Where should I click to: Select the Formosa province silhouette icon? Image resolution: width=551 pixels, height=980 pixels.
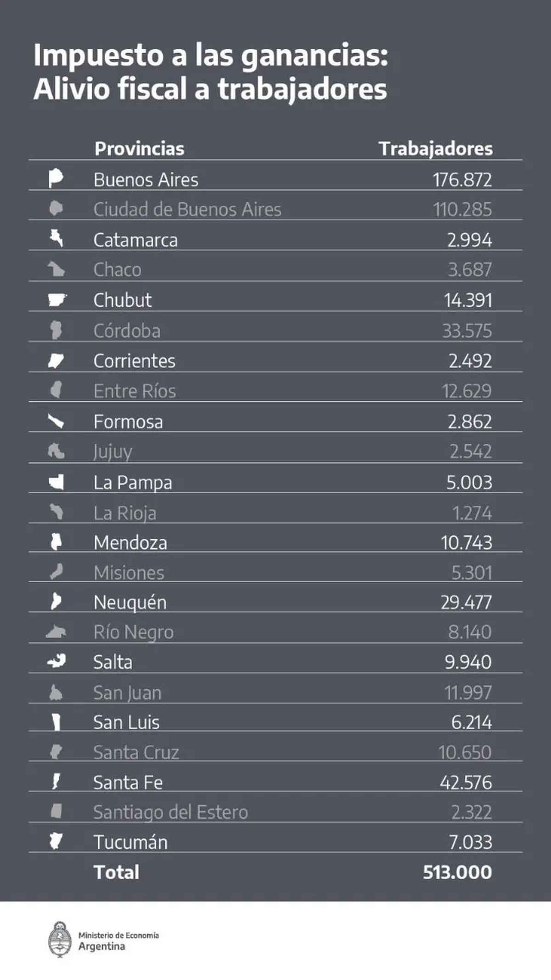[56, 421]
